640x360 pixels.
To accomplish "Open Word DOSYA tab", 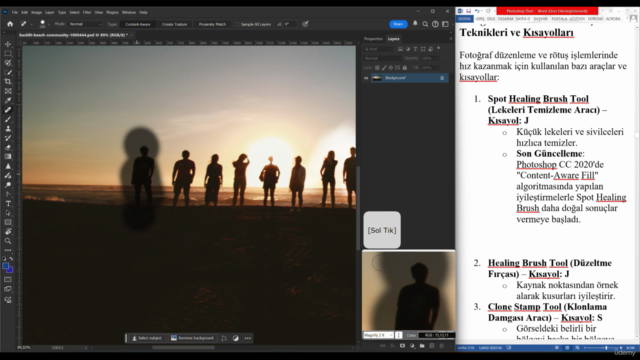I will click(x=464, y=19).
